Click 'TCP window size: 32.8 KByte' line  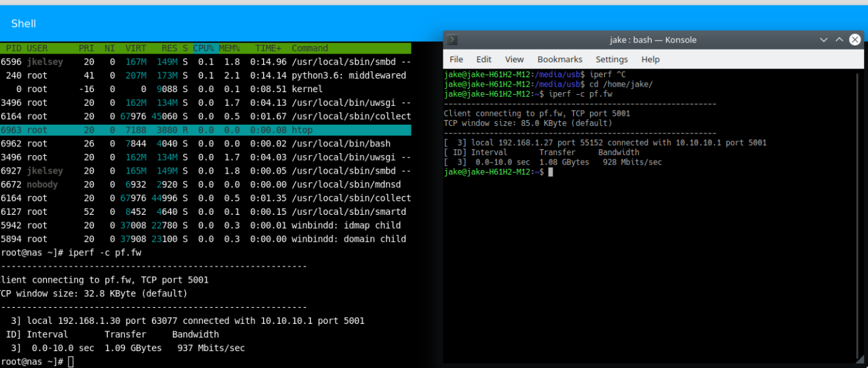[x=94, y=293]
